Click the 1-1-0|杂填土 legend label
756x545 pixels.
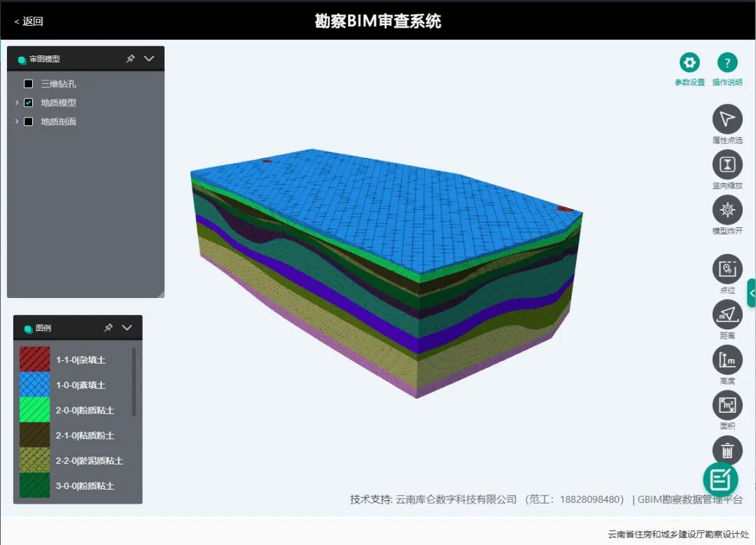[x=80, y=360]
